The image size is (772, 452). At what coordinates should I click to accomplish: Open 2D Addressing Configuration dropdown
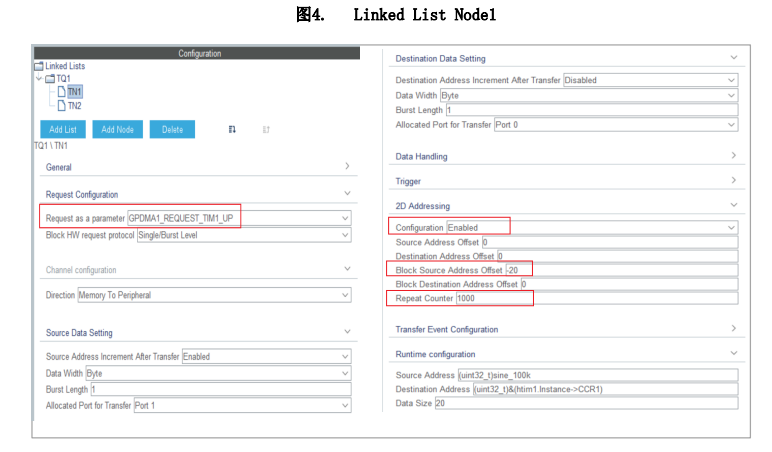(732, 227)
